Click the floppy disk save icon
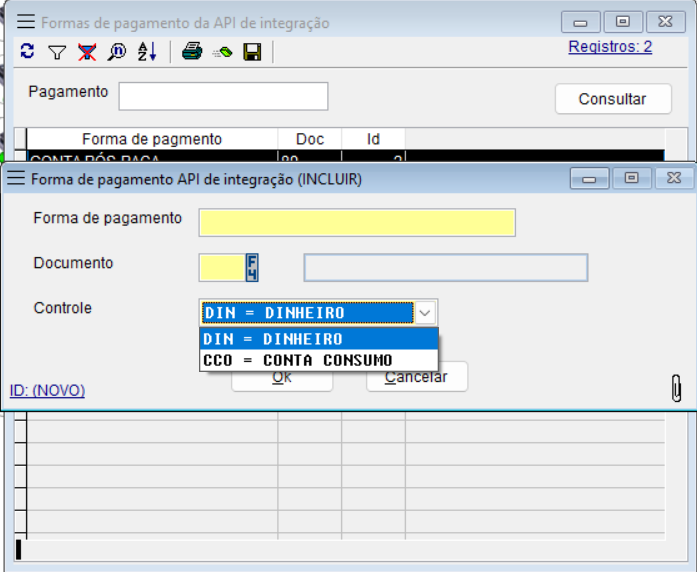Screen dimensions: 697x572 (252, 52)
